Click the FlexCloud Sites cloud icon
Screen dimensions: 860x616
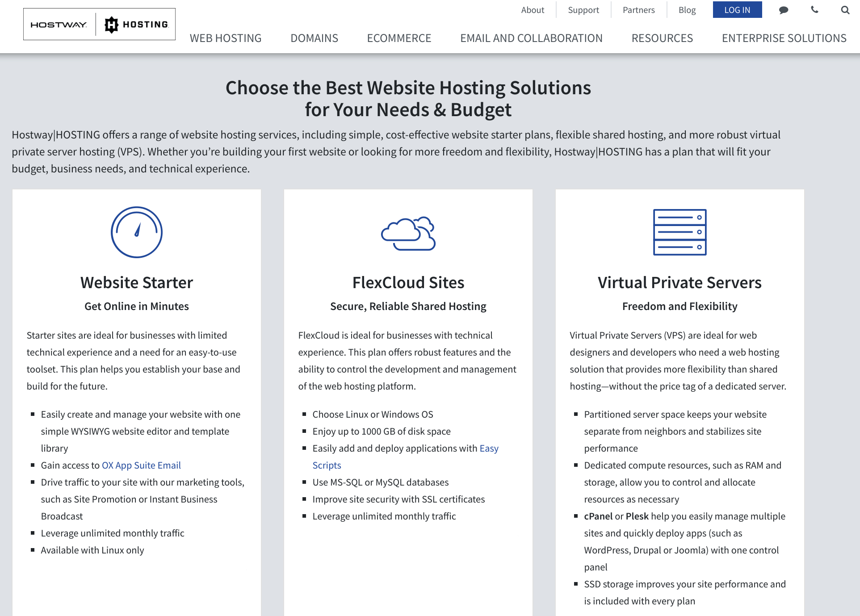[x=408, y=233]
